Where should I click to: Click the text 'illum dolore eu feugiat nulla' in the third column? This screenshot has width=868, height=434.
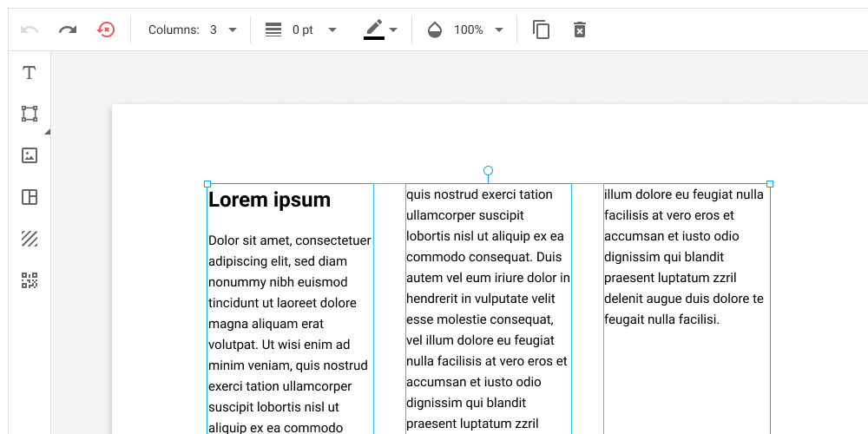click(x=684, y=194)
